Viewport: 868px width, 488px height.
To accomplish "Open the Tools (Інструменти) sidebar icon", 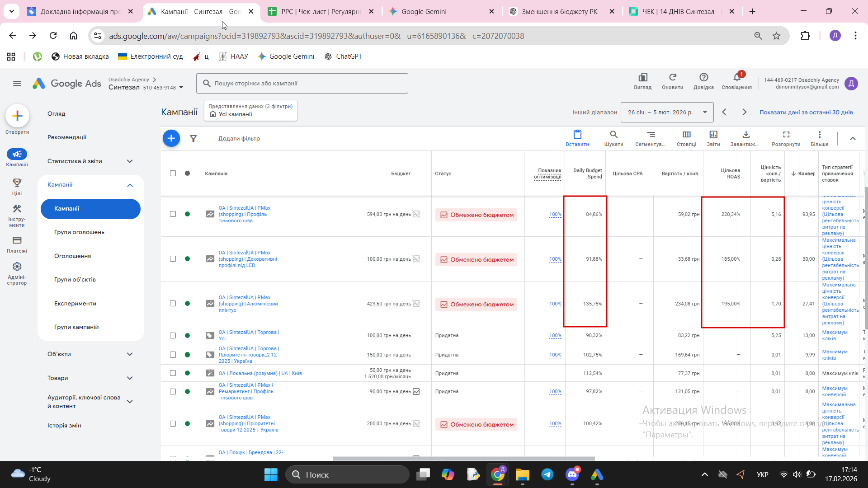I will click(17, 209).
